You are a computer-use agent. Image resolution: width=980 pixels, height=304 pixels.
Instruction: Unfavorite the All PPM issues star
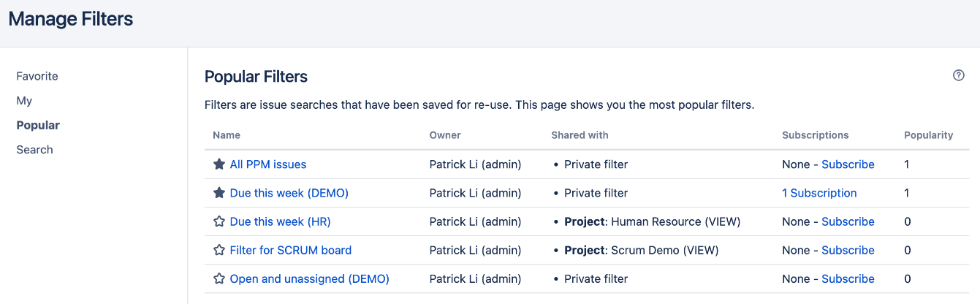pyautogui.click(x=219, y=164)
